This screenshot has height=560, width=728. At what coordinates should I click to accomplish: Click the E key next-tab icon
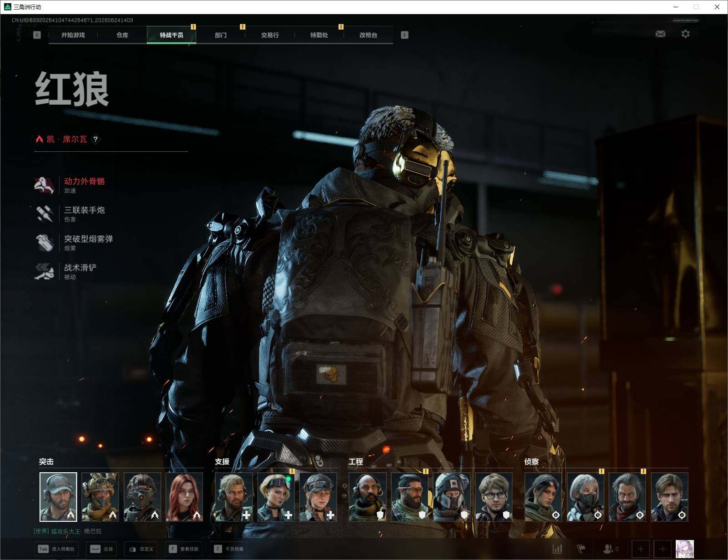click(x=404, y=35)
